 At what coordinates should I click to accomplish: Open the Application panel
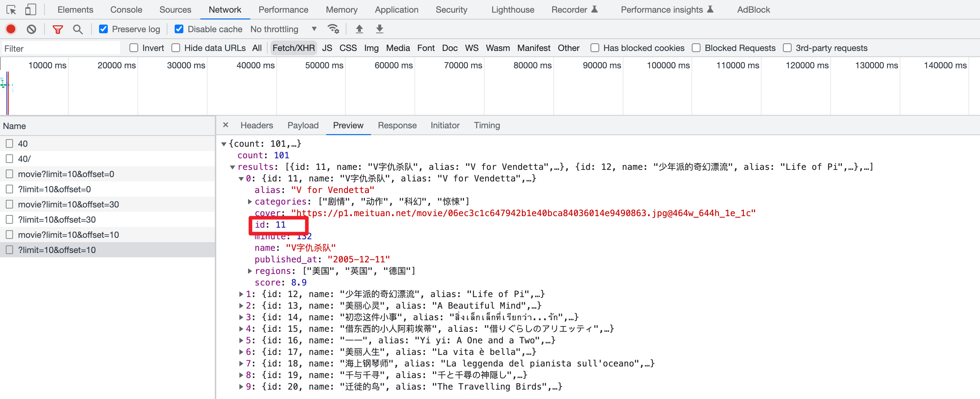(397, 10)
